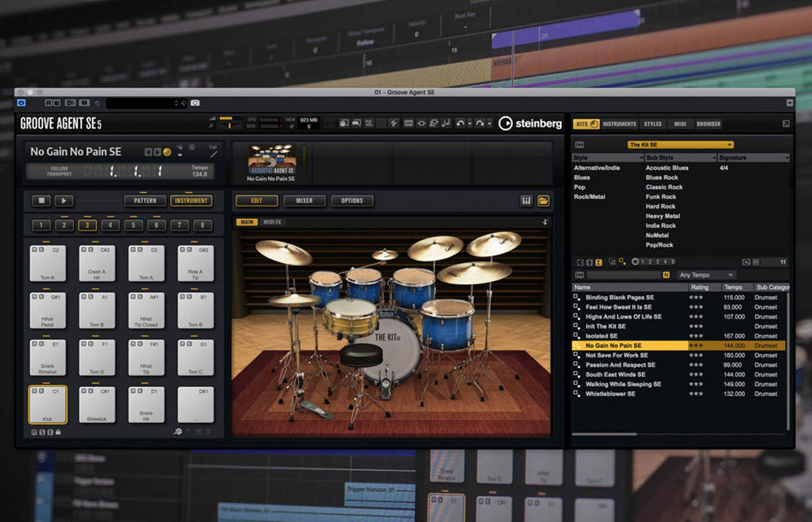This screenshot has height=522, width=812.
Task: Trigger the Crash A Hit pad
Action: click(x=97, y=263)
